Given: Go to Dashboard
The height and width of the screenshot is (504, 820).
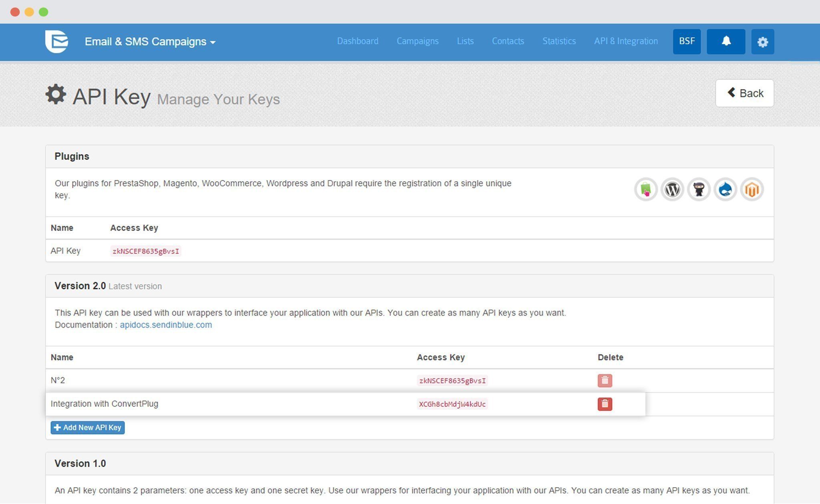Looking at the screenshot, I should tap(358, 41).
